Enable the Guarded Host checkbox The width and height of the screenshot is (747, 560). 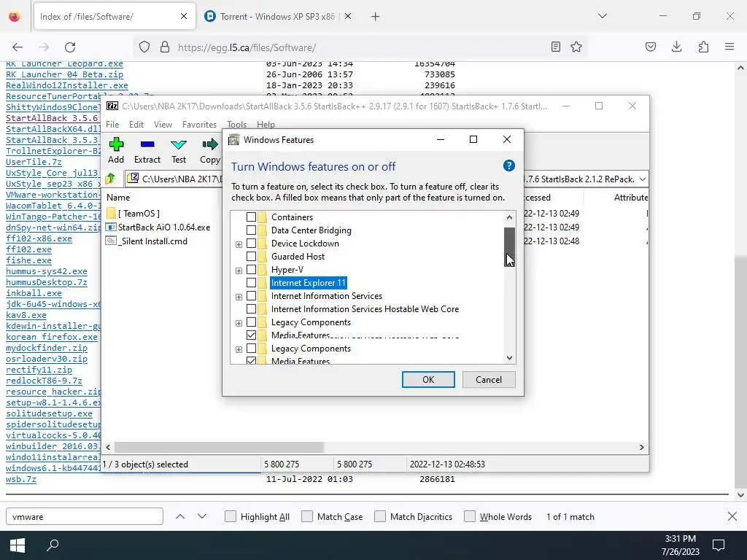click(x=251, y=256)
